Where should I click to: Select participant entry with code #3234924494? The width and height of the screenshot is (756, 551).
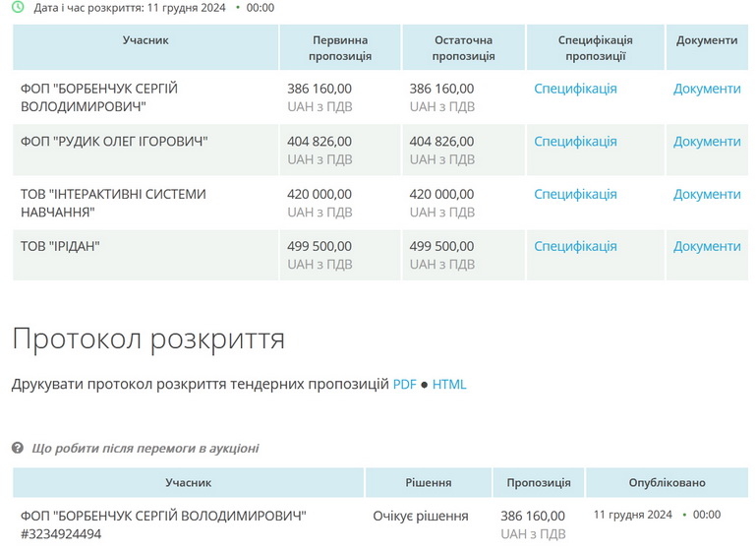click(61, 534)
